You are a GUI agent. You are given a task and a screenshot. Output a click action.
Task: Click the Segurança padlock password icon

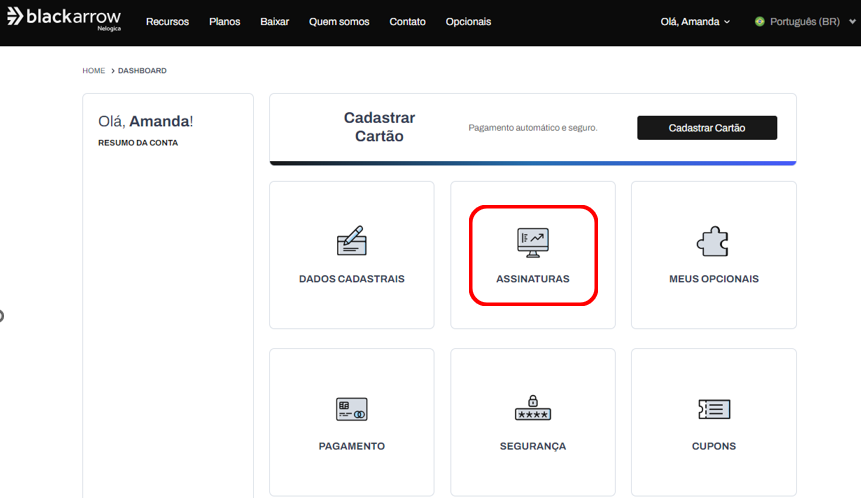532,407
